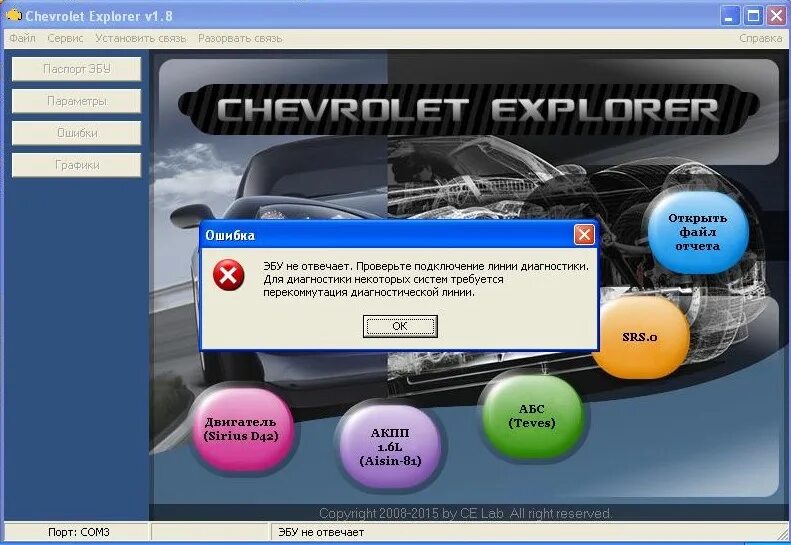The width and height of the screenshot is (791, 545).
Task: Open the Сервис menu
Action: (66, 38)
